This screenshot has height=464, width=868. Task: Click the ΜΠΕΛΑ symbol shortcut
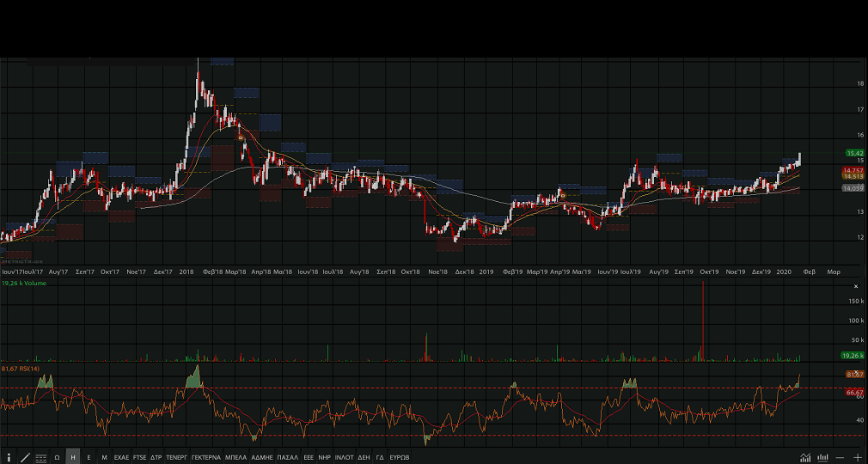click(235, 457)
